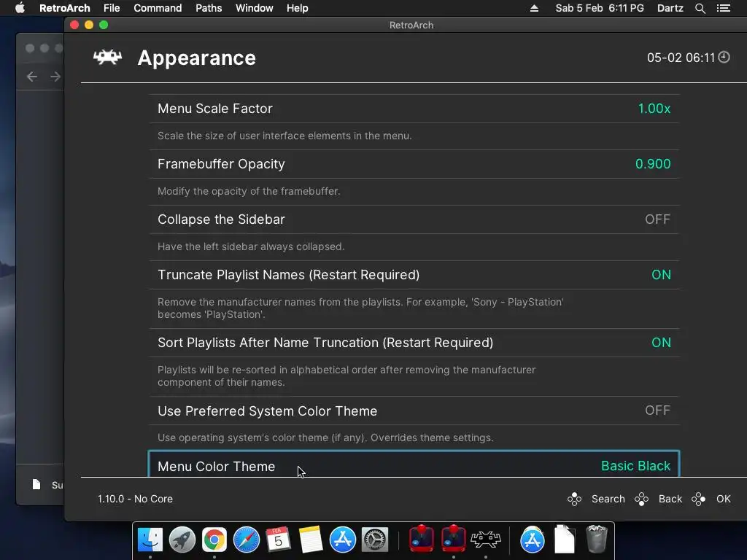Toggle Collapse the Sidebar setting
747x560 pixels.
pyautogui.click(x=414, y=219)
